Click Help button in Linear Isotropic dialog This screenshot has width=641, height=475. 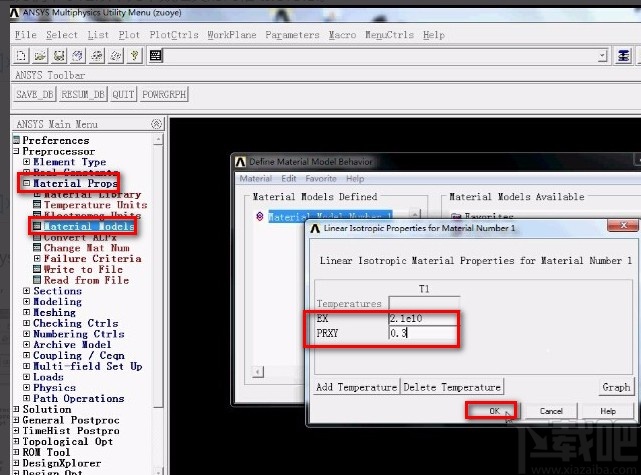(608, 411)
